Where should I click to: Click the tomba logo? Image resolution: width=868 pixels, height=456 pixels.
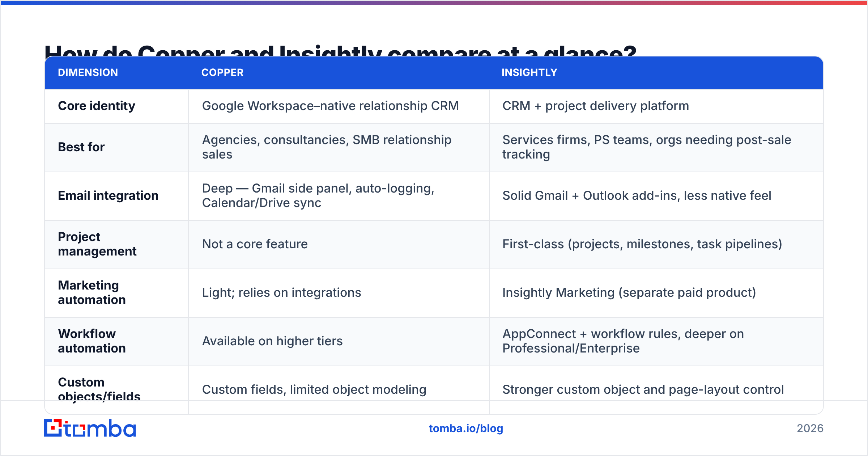pyautogui.click(x=90, y=428)
